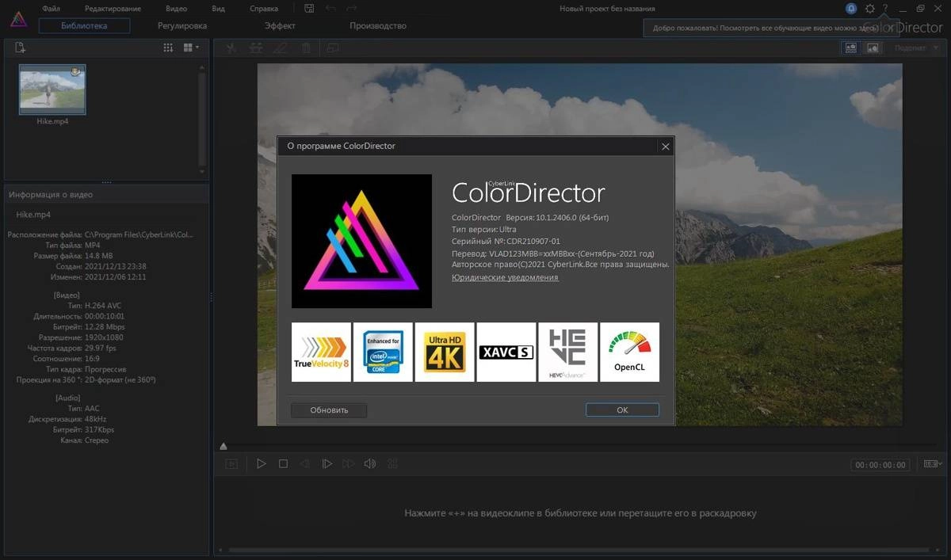Click the Enhanced for Intel Core badge

coord(383,352)
